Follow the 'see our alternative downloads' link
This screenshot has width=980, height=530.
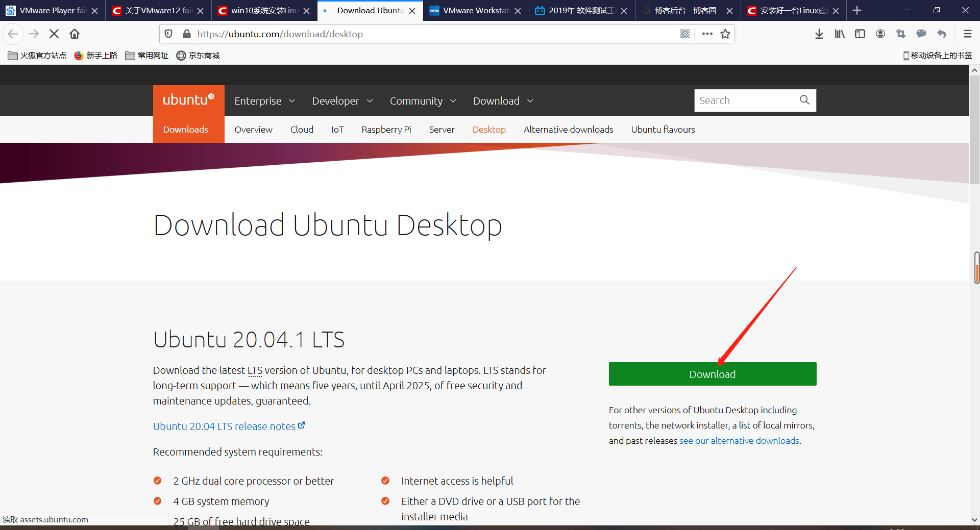click(x=739, y=441)
